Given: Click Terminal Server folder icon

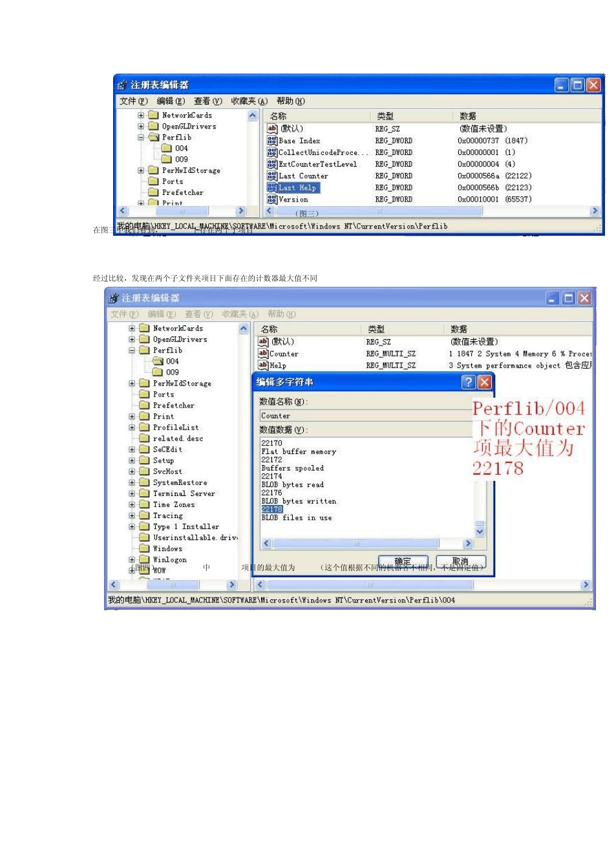Looking at the screenshot, I should click(144, 493).
